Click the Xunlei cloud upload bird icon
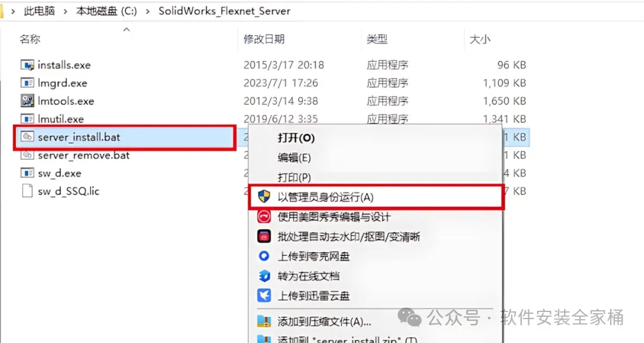 (x=264, y=295)
